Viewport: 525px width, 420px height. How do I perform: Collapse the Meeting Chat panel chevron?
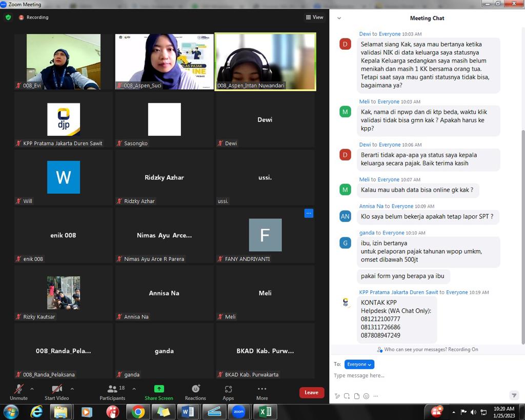pyautogui.click(x=339, y=18)
